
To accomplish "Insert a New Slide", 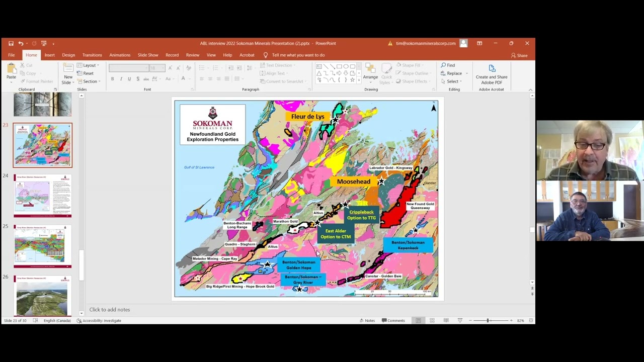I will (68, 74).
